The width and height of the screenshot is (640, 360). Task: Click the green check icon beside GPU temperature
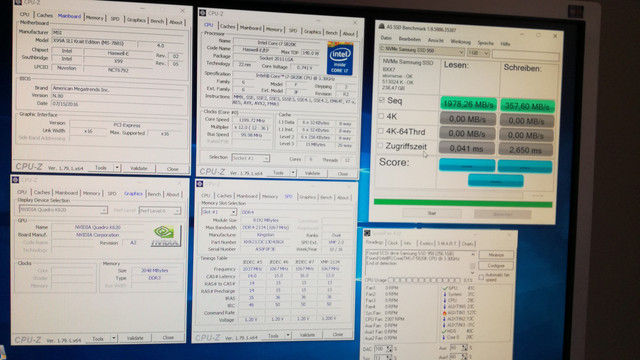tap(445, 288)
